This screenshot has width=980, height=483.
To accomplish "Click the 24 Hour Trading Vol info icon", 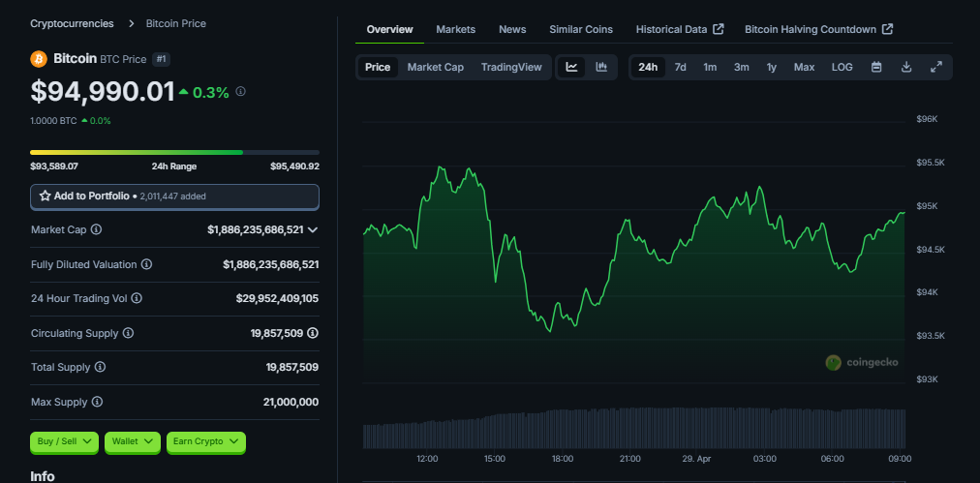I will 137,299.
